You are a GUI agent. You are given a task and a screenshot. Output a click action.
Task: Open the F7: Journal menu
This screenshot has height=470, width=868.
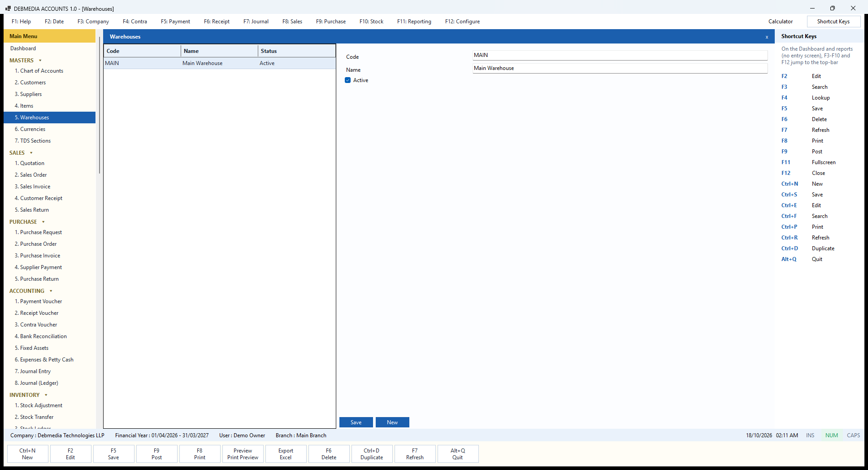(x=256, y=22)
